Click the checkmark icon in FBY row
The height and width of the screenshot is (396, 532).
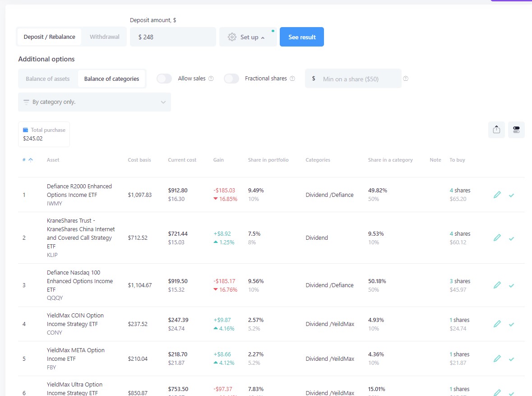coord(511,359)
